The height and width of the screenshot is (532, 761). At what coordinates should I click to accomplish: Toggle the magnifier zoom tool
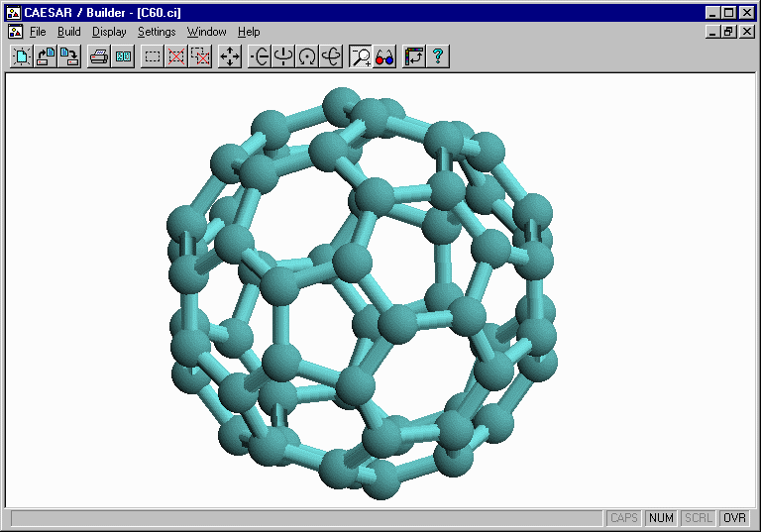[361, 56]
